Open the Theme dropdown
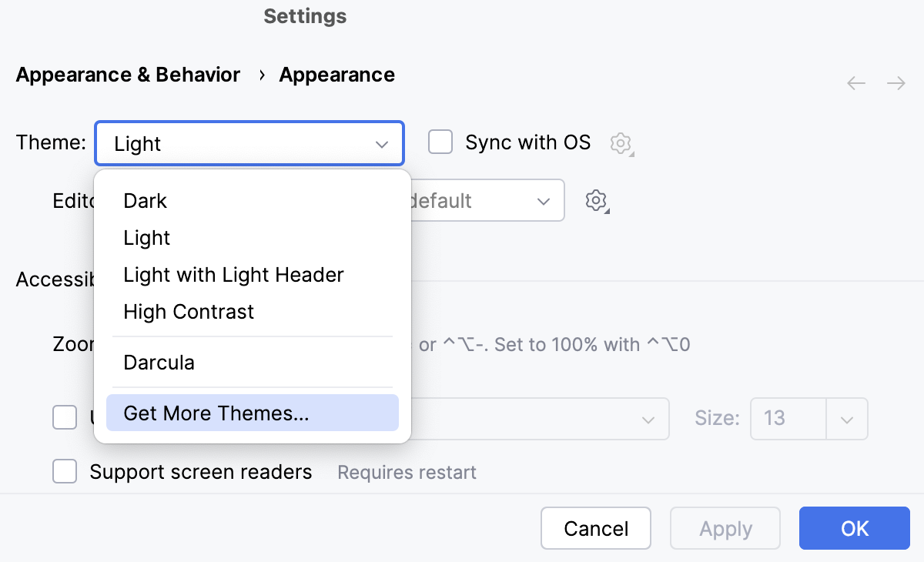The width and height of the screenshot is (924, 562). pyautogui.click(x=249, y=143)
